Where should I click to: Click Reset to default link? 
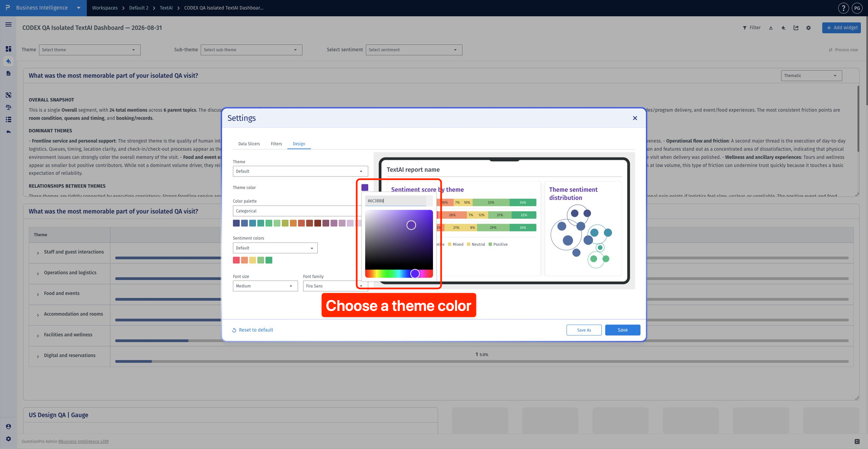[x=253, y=330]
